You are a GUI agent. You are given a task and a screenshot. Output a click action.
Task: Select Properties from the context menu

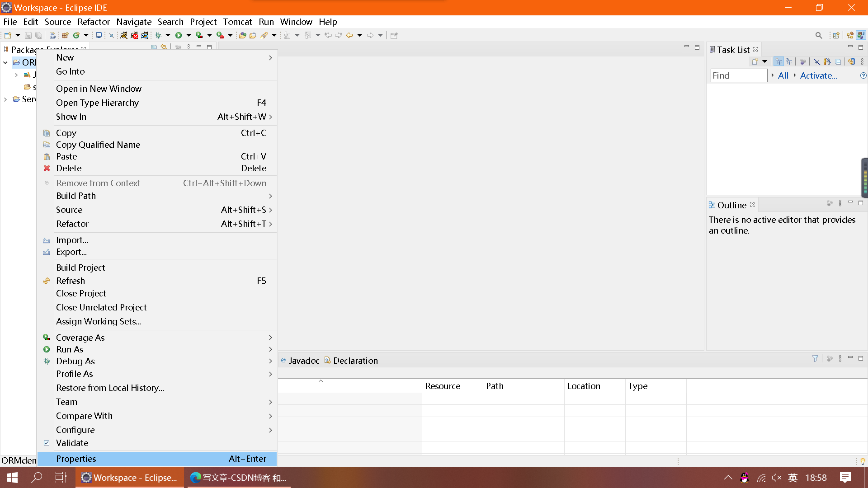[76, 459]
